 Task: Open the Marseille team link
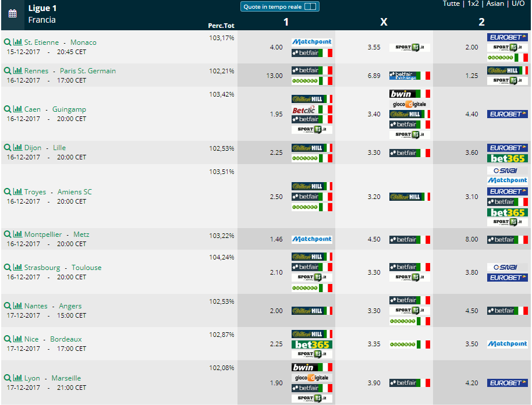coord(66,378)
